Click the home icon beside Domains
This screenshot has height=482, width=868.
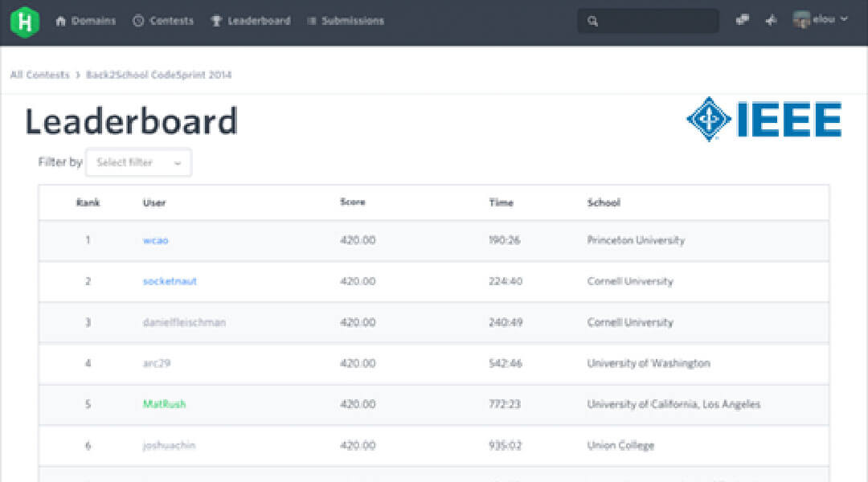61,21
